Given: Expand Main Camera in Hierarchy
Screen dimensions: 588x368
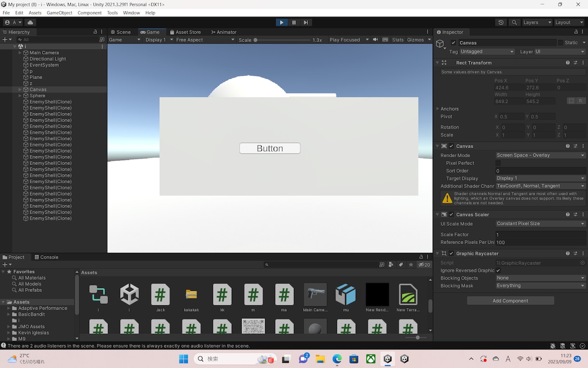Looking at the screenshot, I should click(20, 53).
